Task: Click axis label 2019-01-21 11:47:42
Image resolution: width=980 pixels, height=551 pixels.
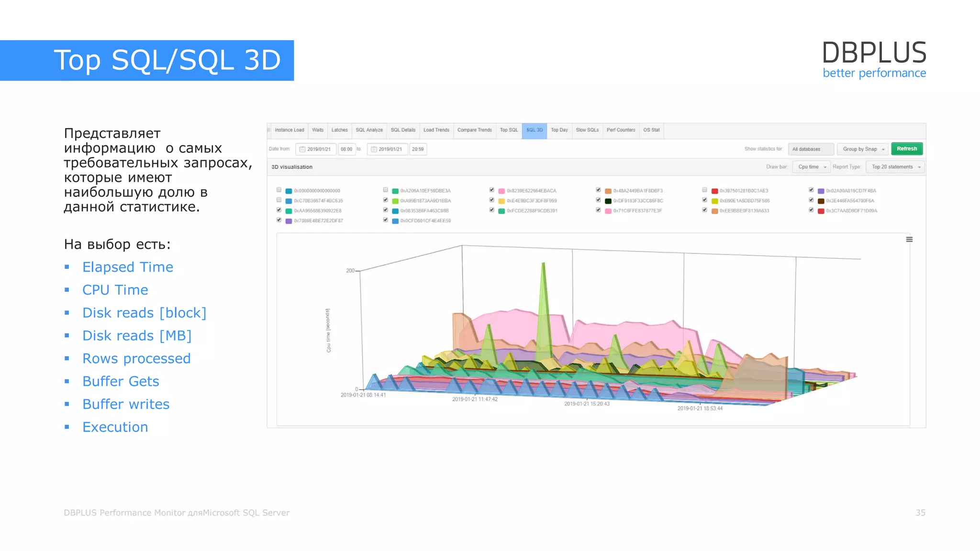Action: pos(475,399)
